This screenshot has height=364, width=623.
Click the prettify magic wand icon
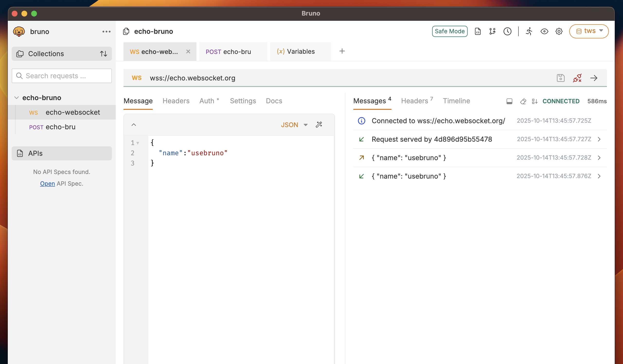319,125
